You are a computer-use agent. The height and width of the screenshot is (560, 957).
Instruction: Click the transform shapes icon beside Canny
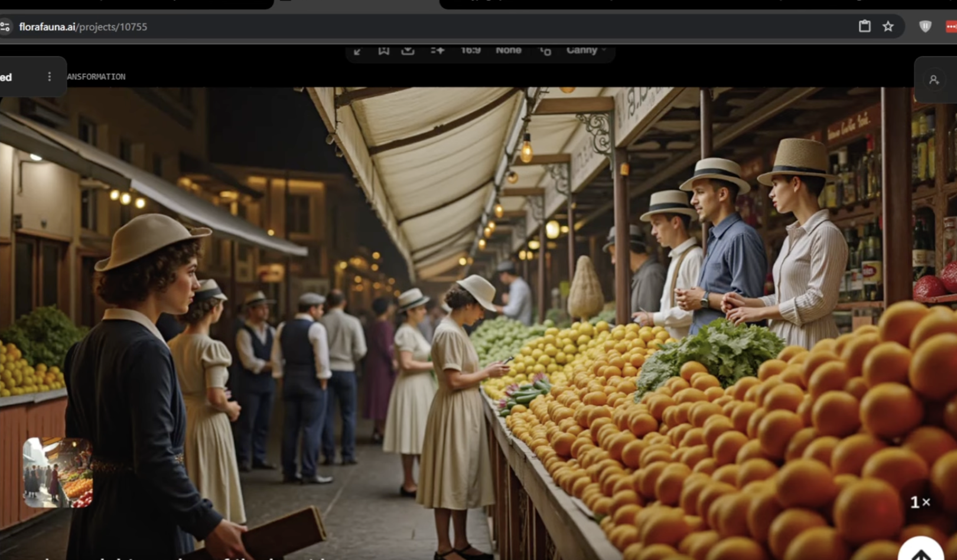[x=545, y=51]
